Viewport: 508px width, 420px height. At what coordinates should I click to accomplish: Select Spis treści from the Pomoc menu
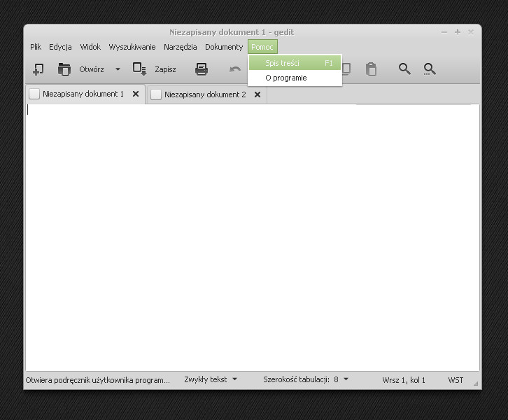295,63
